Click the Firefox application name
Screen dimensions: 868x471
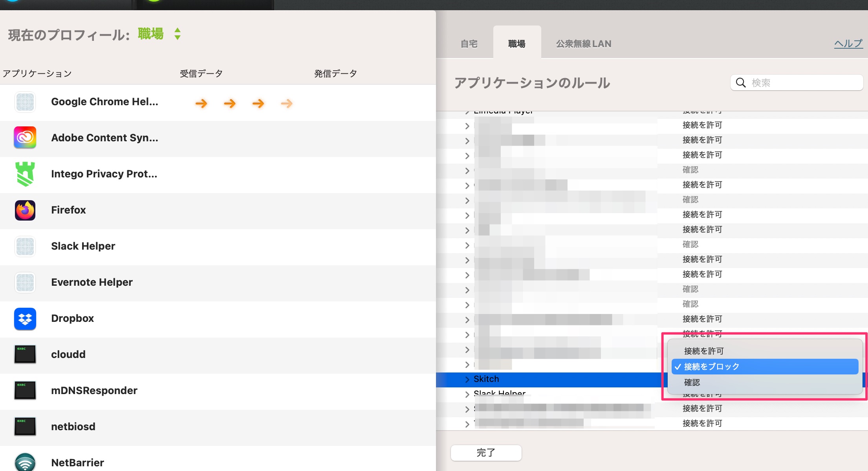click(x=68, y=210)
